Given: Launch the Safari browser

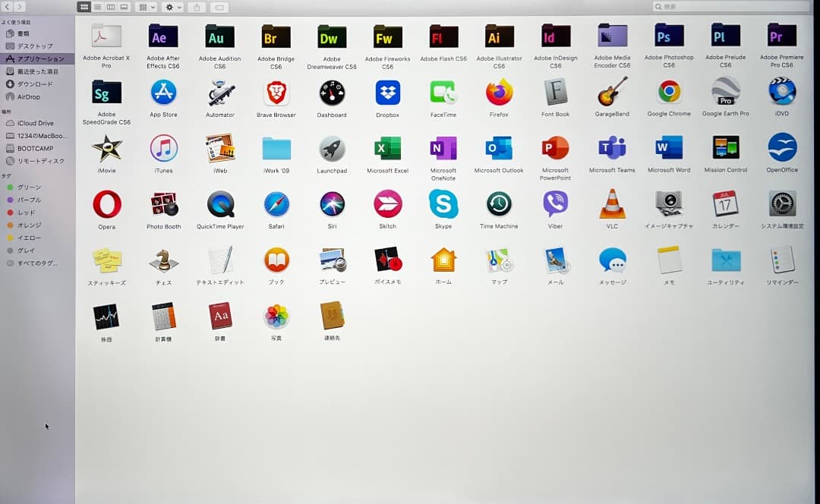Looking at the screenshot, I should (x=276, y=205).
